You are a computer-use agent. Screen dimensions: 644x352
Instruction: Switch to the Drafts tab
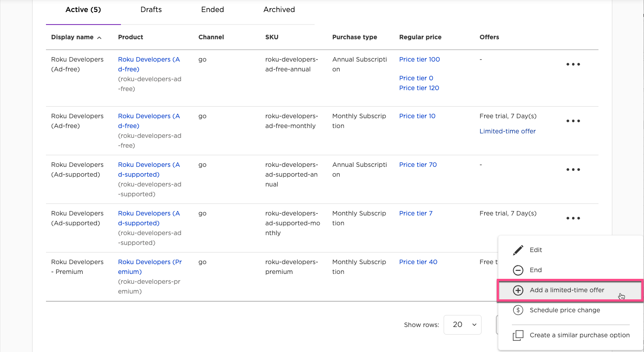pos(151,9)
